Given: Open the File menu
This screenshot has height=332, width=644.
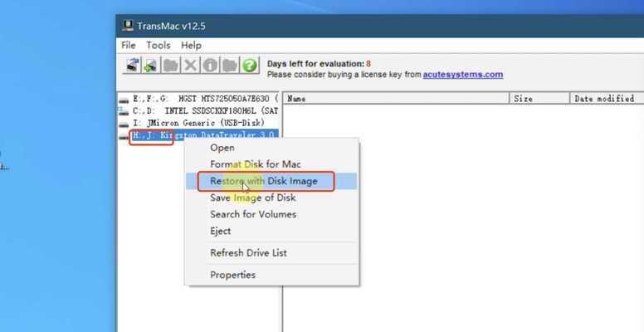Looking at the screenshot, I should (129, 45).
